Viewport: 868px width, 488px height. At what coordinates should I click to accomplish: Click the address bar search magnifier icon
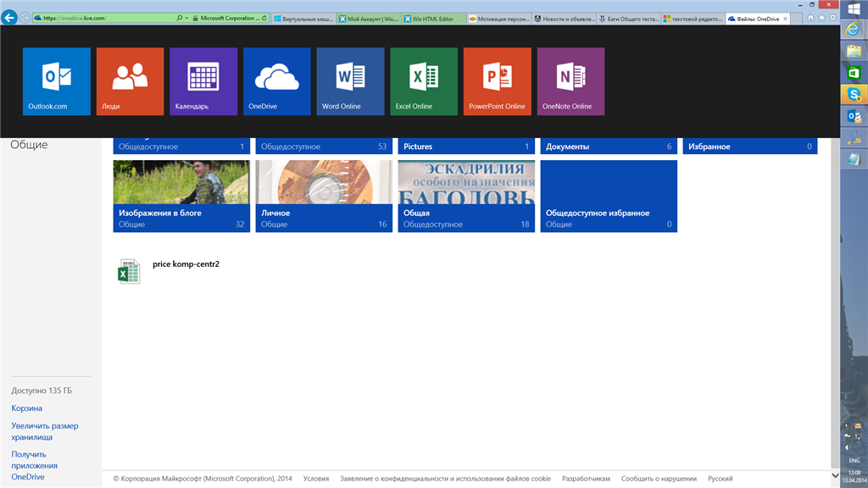coord(180,19)
